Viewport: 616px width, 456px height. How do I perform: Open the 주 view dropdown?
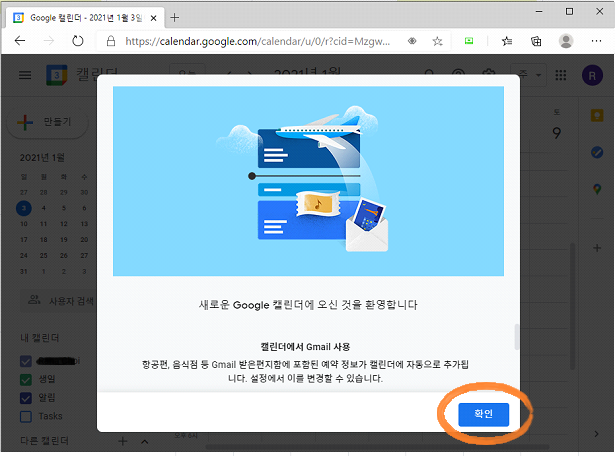click(x=528, y=75)
